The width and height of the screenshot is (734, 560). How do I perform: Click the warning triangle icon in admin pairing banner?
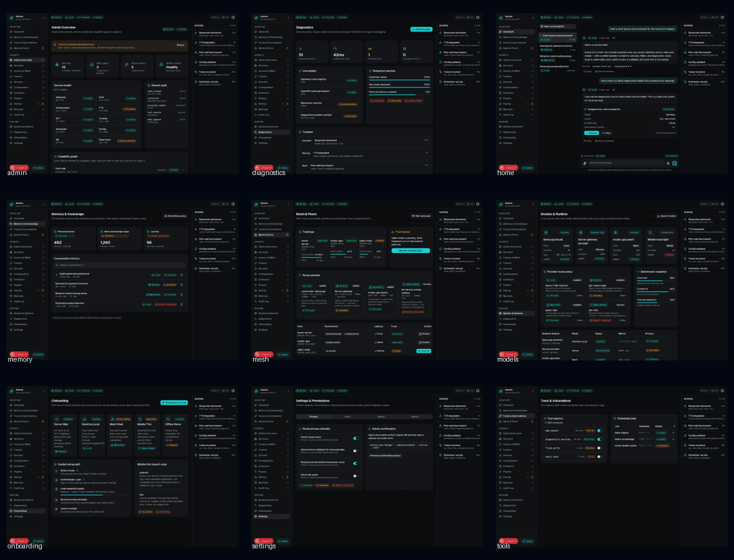point(56,44)
